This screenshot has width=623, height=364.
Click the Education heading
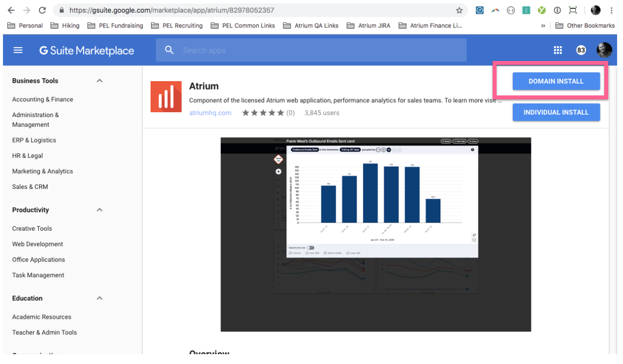pos(28,298)
